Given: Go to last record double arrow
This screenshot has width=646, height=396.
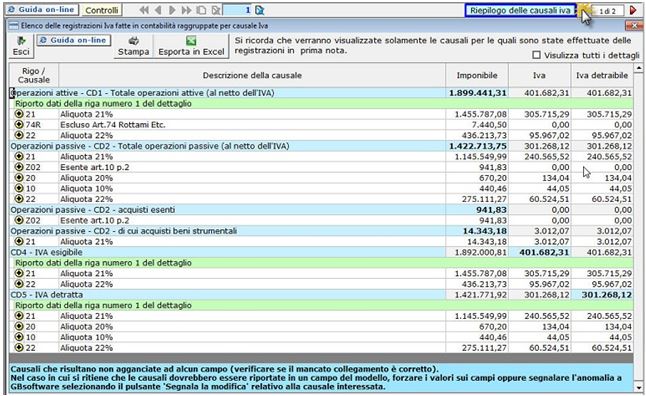Looking at the screenshot, I should click(186, 10).
